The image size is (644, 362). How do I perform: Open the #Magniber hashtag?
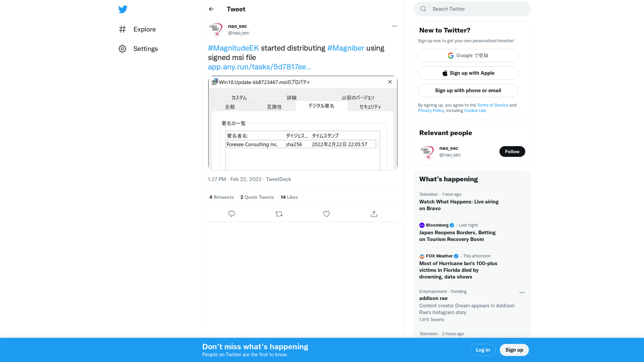point(345,48)
